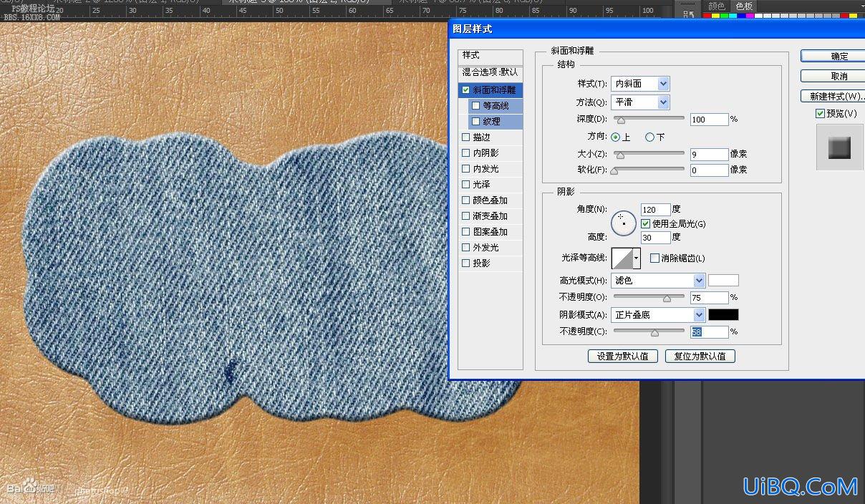
Task: Enable the 消除锯齿 checkbox
Action: (654, 258)
